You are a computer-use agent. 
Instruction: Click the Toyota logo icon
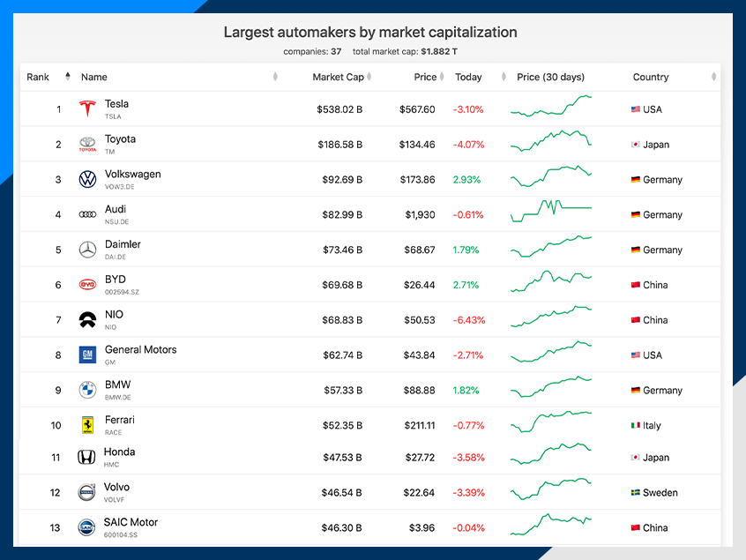(87, 144)
